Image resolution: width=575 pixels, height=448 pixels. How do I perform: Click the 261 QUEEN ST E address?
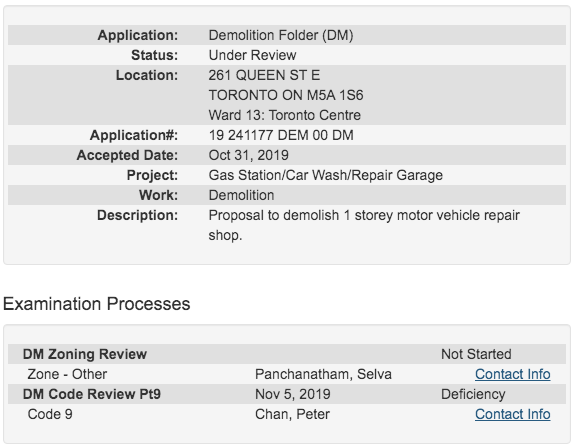tap(264, 75)
